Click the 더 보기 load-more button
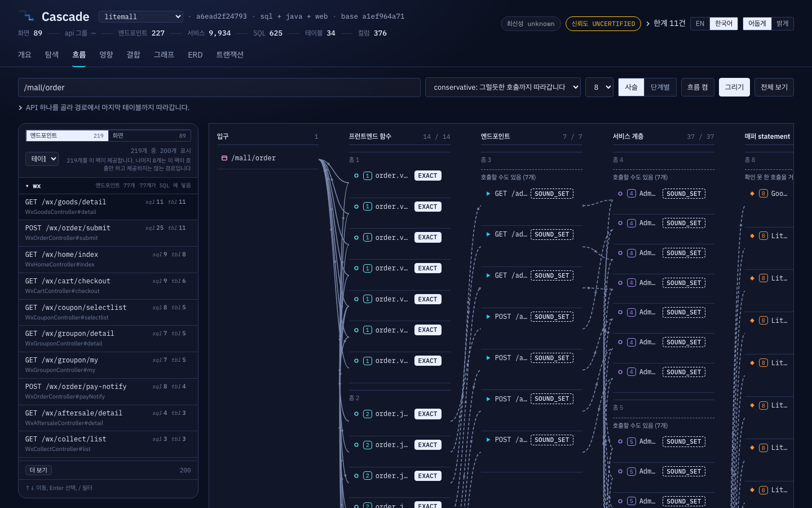 (39, 470)
